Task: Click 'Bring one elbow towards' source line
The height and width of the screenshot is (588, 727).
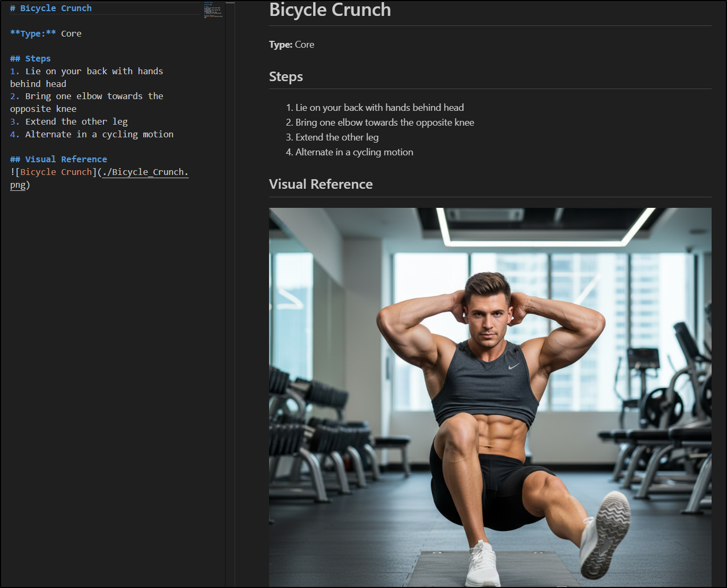Action: 94,96
